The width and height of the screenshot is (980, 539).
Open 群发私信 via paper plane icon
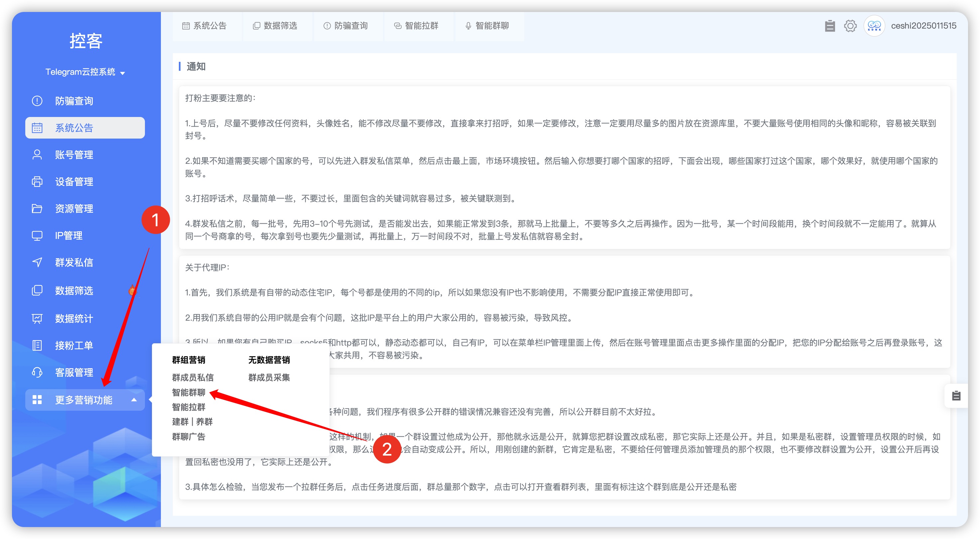[x=37, y=263]
